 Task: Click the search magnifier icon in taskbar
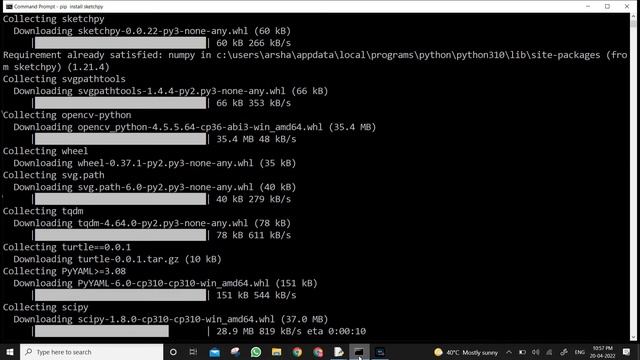click(x=29, y=352)
